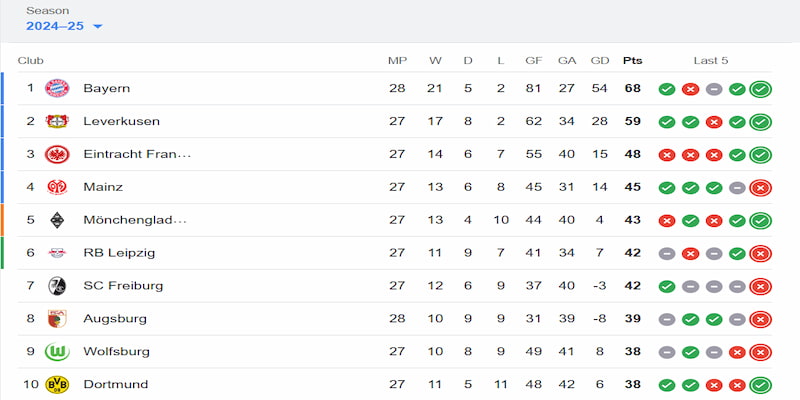
Task: Click the Last 5 column header
Action: pyautogui.click(x=711, y=61)
